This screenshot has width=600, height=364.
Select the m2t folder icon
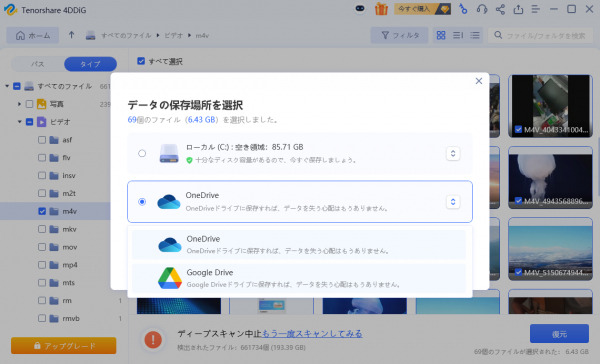(x=54, y=193)
